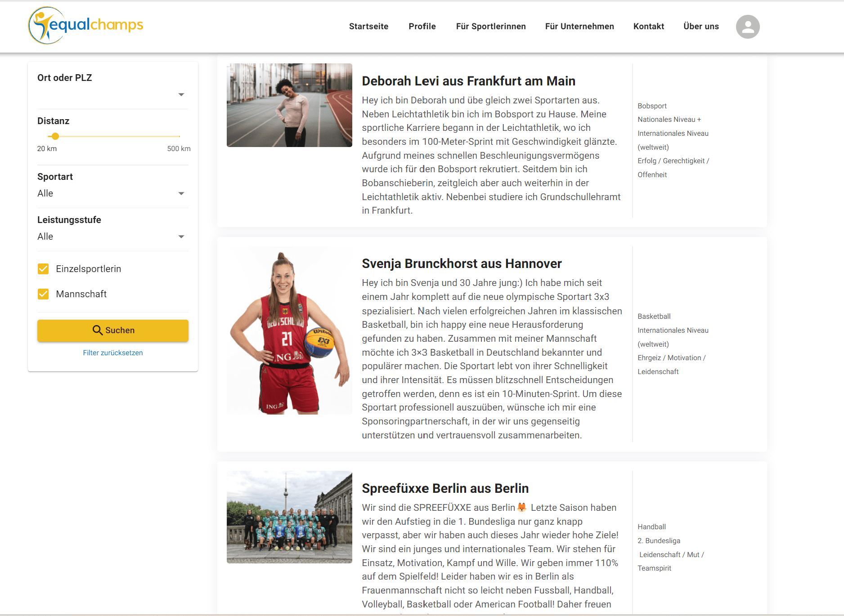The image size is (844, 616).
Task: Open the Kontakt page
Action: 649,27
